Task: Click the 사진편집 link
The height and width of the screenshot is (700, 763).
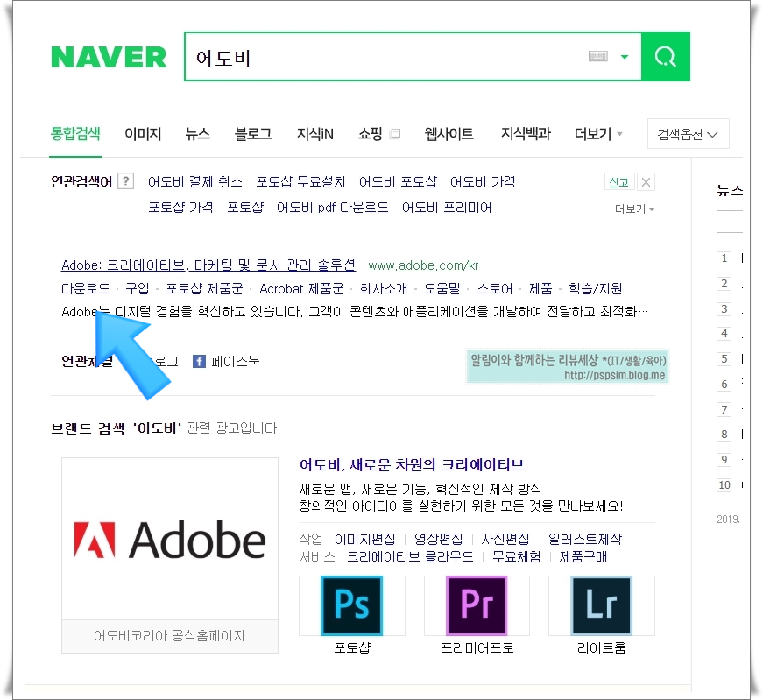Action: [505, 539]
